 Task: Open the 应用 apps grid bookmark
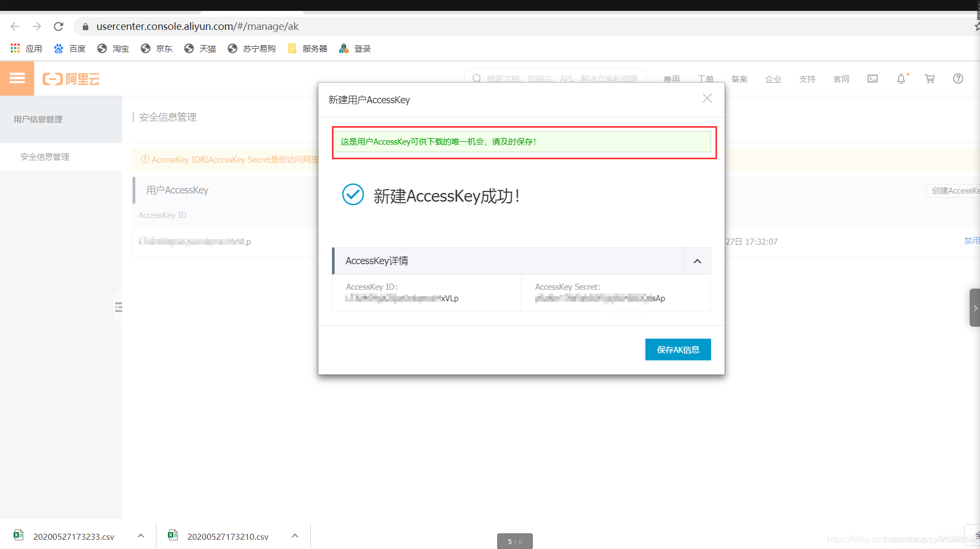click(x=26, y=48)
